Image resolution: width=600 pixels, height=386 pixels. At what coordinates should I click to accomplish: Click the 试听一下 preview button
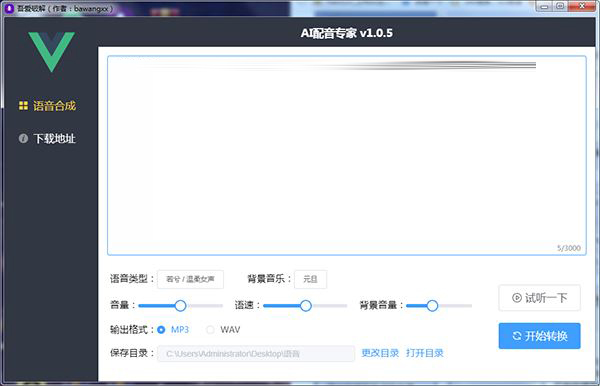[x=540, y=298]
